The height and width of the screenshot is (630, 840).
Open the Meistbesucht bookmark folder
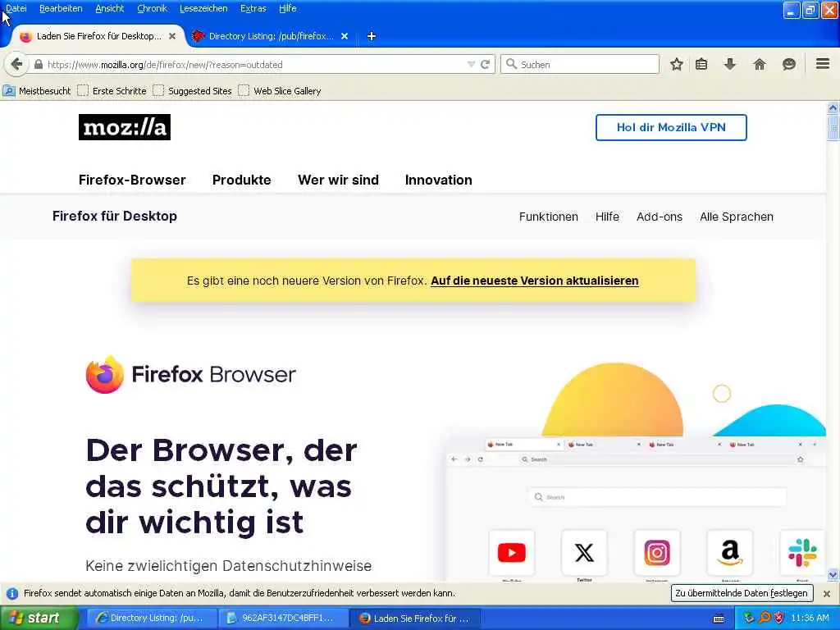click(36, 91)
